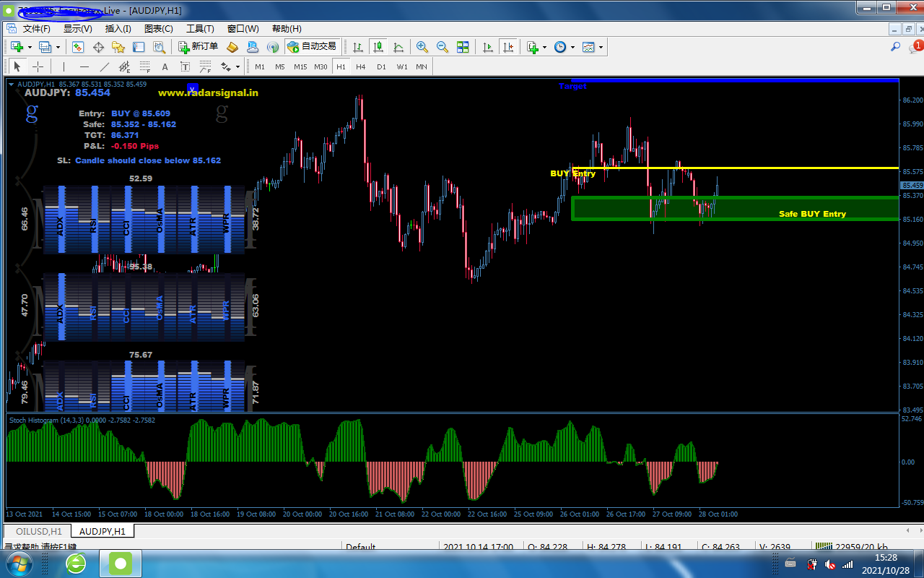Toggle the Terminal panel icon

coord(139,47)
